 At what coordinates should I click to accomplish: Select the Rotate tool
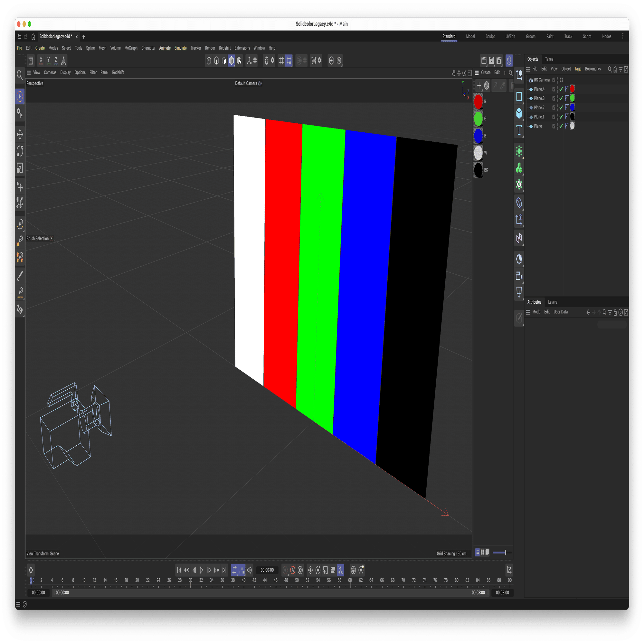19,151
